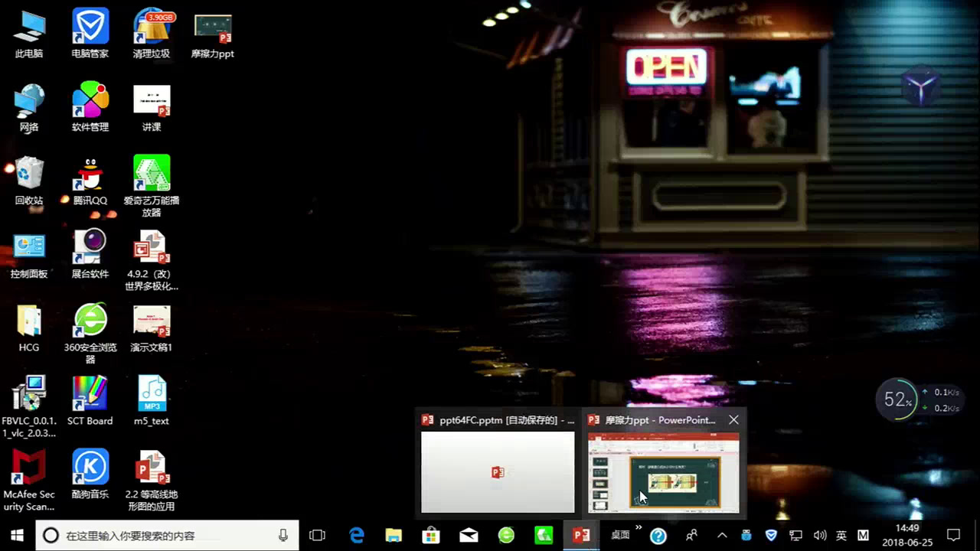Open 360 browser from the taskbar
Viewport: 980px width, 551px height.
506,535
